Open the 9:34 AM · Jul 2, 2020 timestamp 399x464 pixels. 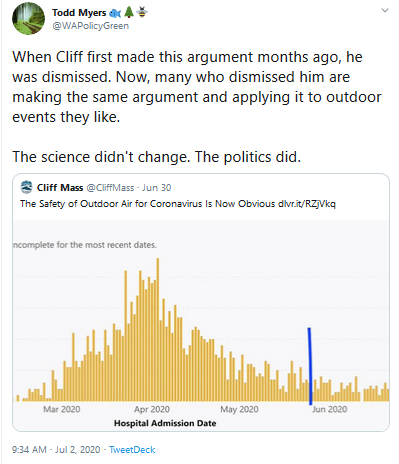coord(56,450)
